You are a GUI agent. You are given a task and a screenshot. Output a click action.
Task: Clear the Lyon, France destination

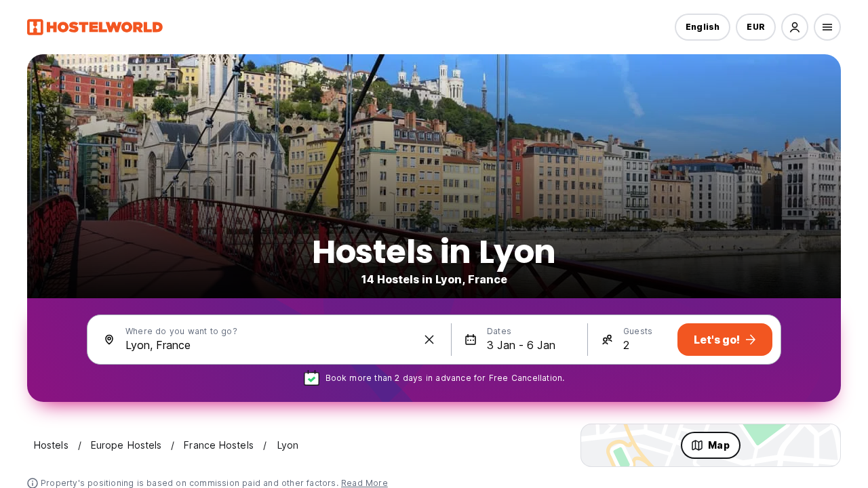point(429,340)
